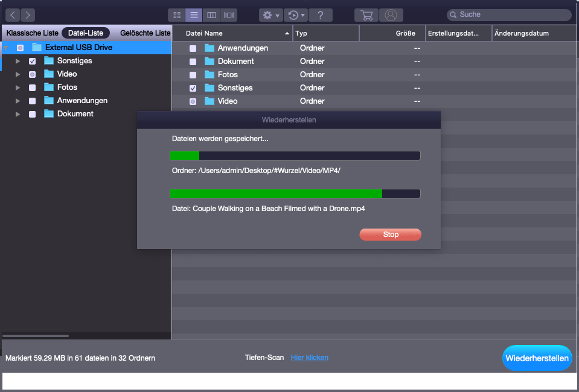Collapse the External USB Drive tree node
The width and height of the screenshot is (579, 392).
coord(6,48)
